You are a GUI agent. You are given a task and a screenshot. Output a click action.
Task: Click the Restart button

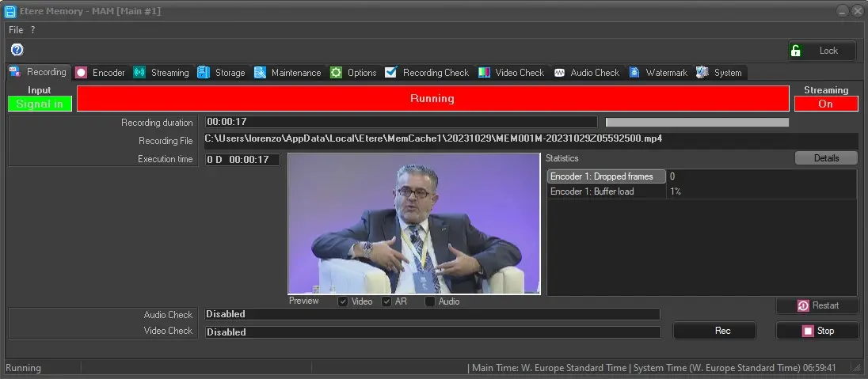pos(817,305)
